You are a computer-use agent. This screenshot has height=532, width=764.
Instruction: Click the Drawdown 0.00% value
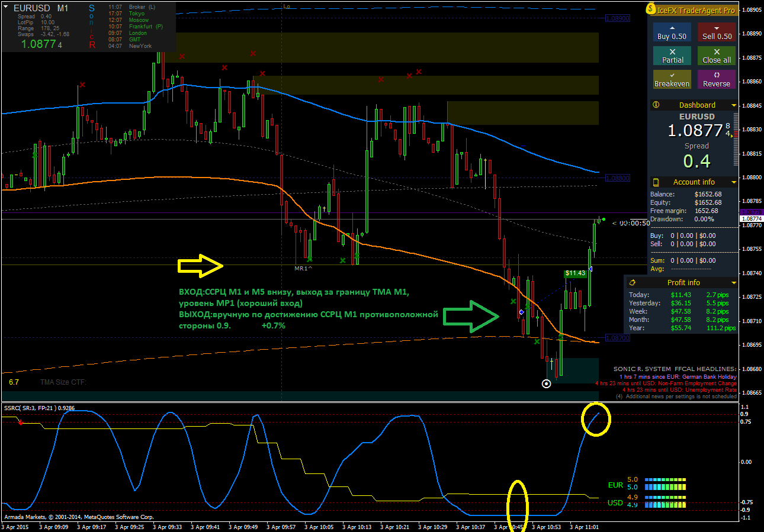(704, 219)
